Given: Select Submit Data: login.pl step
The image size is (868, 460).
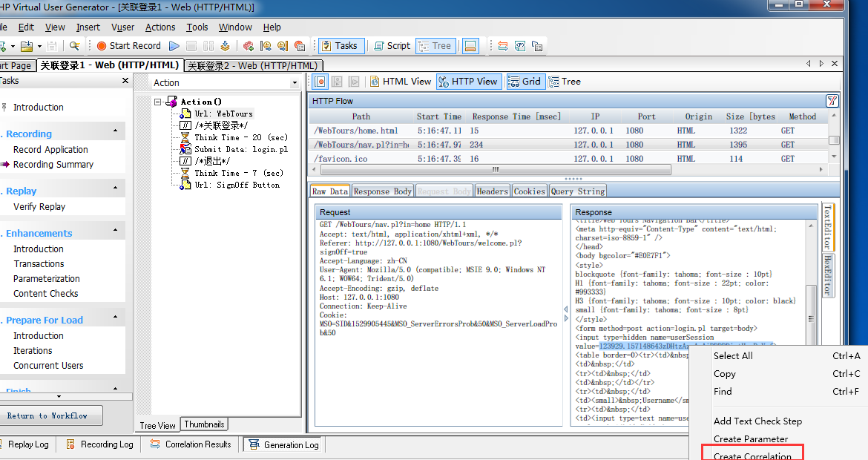Looking at the screenshot, I should pyautogui.click(x=241, y=149).
